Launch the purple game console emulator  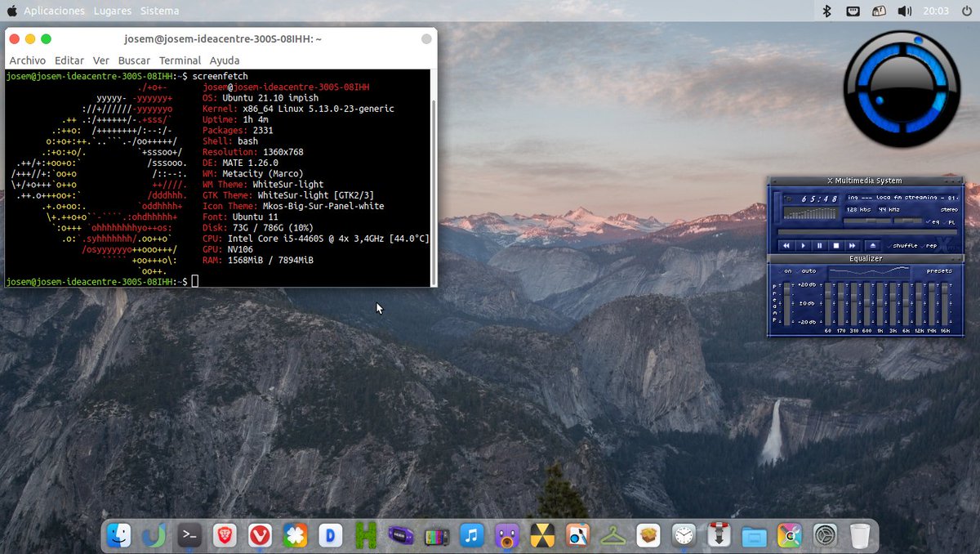pyautogui.click(x=401, y=536)
